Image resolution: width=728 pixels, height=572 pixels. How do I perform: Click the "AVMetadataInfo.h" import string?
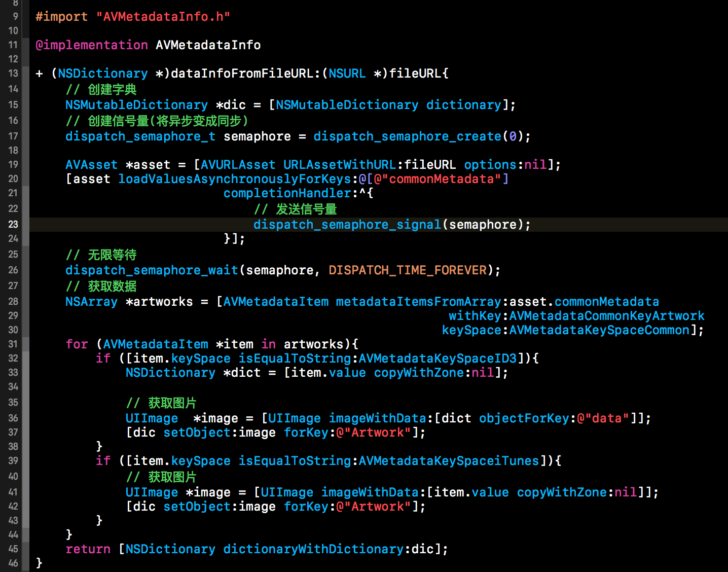(x=163, y=17)
